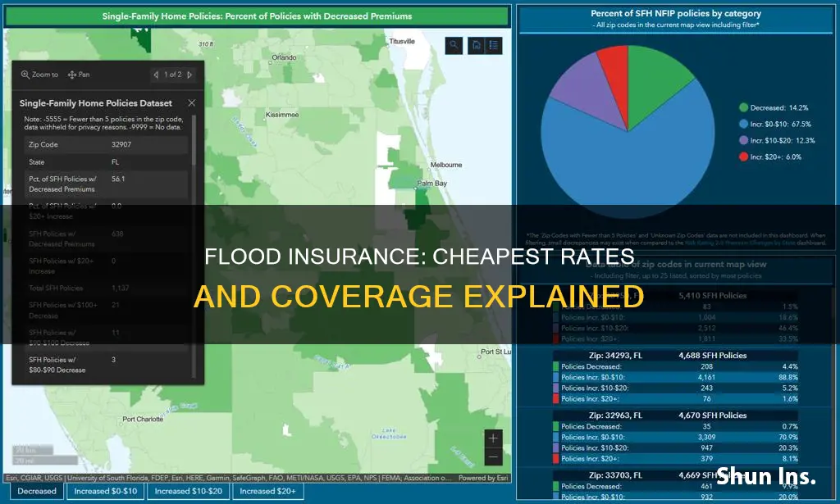Click Policies Incr. $0-$10 row with 4,161
Screen dimensions: 840x504
coord(676,377)
